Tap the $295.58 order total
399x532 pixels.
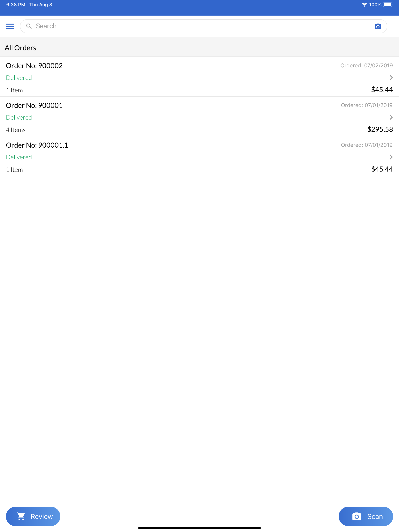380,129
